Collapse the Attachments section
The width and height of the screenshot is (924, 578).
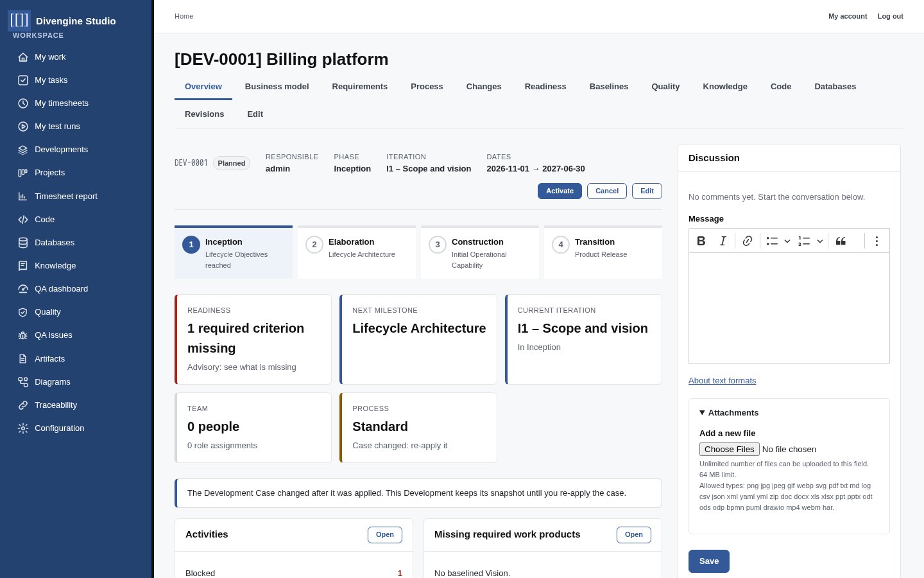729,413
